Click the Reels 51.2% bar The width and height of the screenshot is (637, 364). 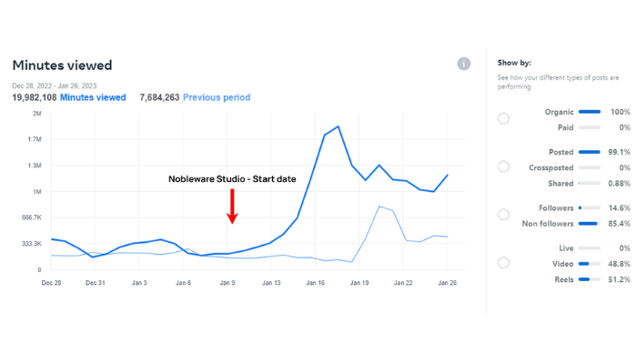(590, 278)
